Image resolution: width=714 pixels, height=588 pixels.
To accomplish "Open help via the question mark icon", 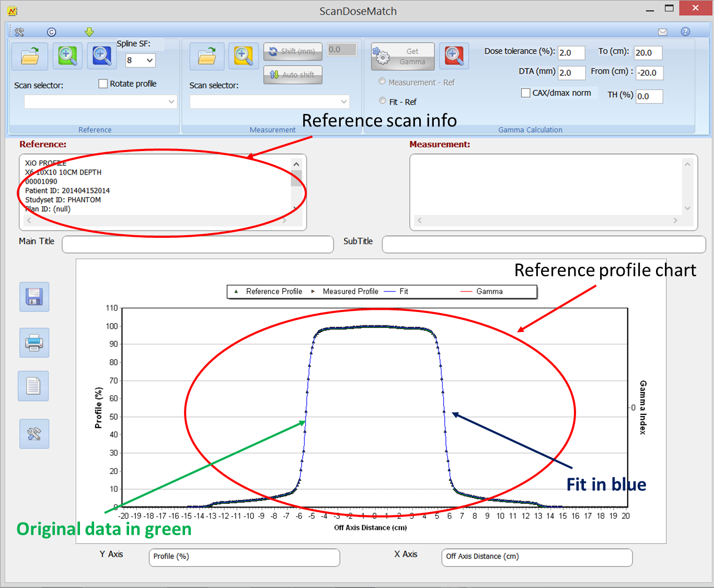I will (x=685, y=32).
